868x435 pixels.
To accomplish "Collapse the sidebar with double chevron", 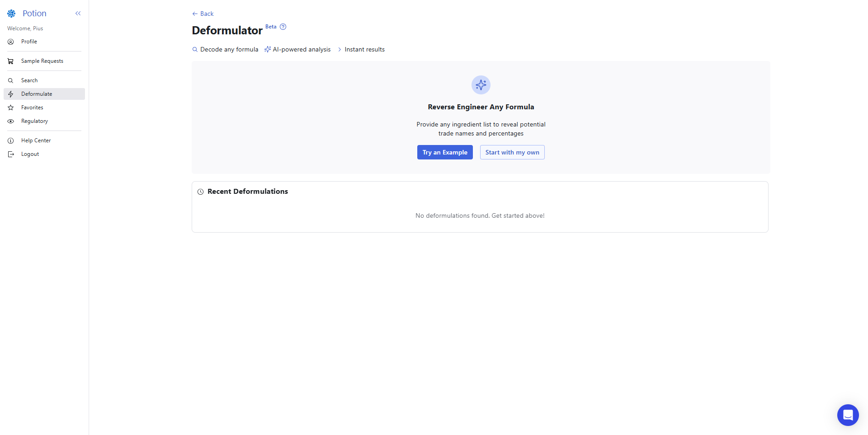I will pos(78,14).
